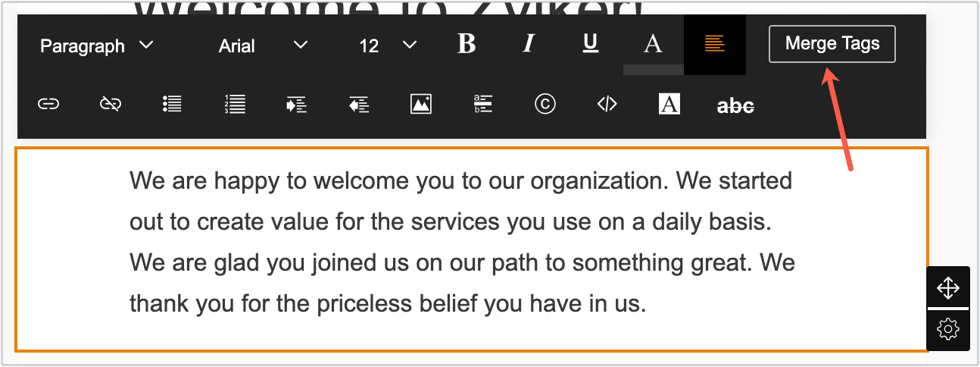Open the HTML source code view

click(x=607, y=105)
